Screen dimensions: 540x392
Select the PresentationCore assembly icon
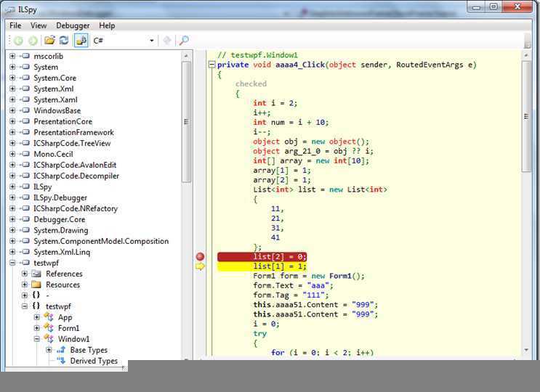pyautogui.click(x=26, y=121)
